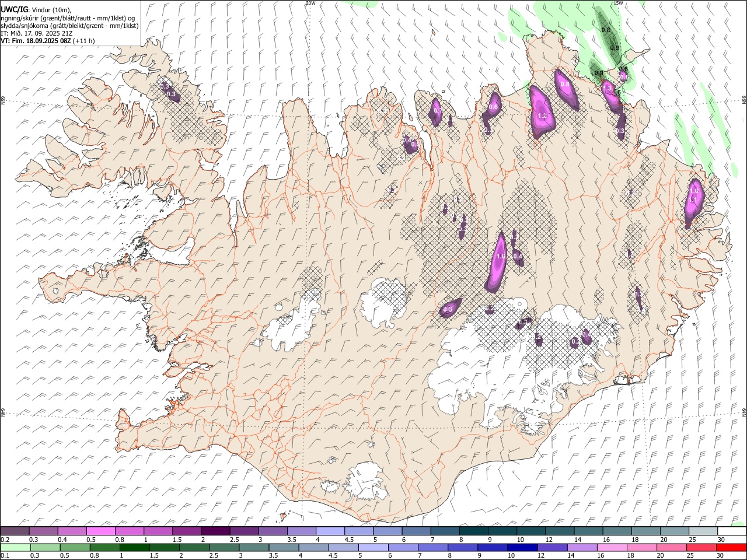Screen dimensions: 747x560
Task: Click the '20' label in lower legend scale
Action: pyautogui.click(x=660, y=556)
